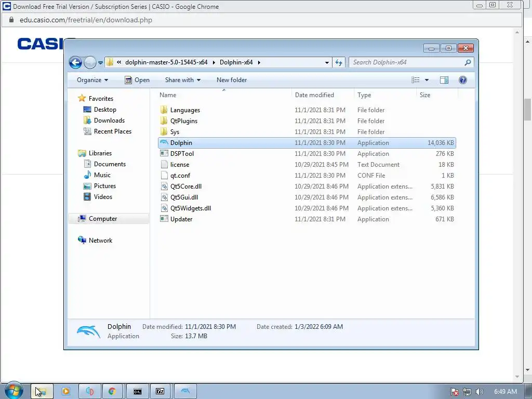Open the Organize menu
Screen dimensions: 532x399
click(x=92, y=80)
